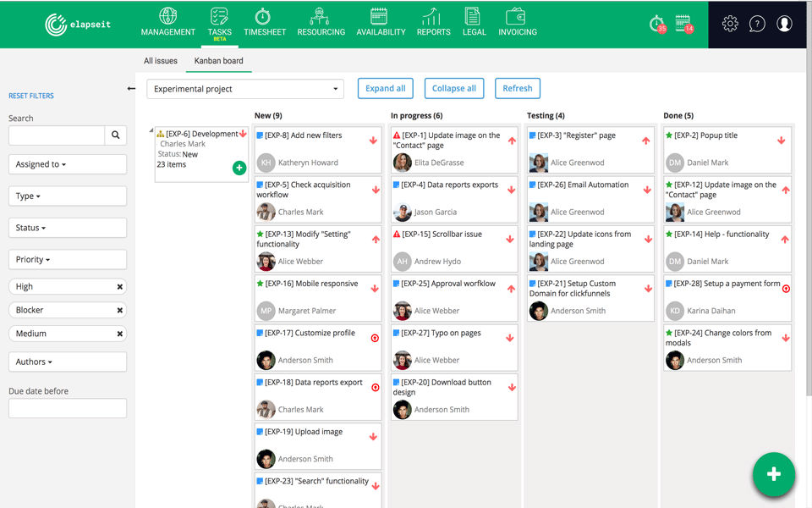Click the Expand all button
The height and width of the screenshot is (508, 812).
point(386,88)
